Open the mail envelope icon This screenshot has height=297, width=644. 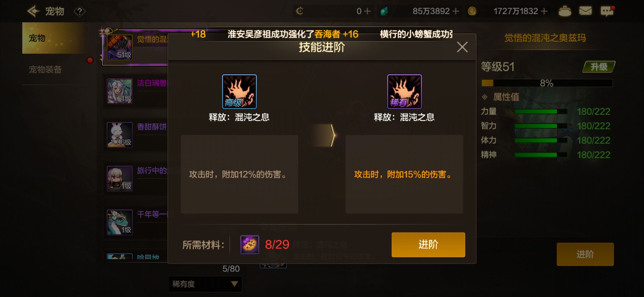point(585,11)
